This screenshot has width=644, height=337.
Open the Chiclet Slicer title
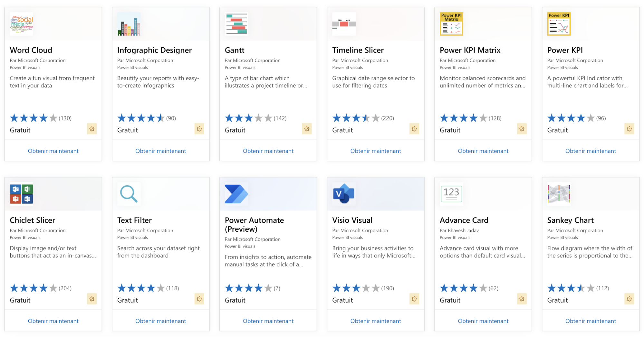[x=33, y=220]
